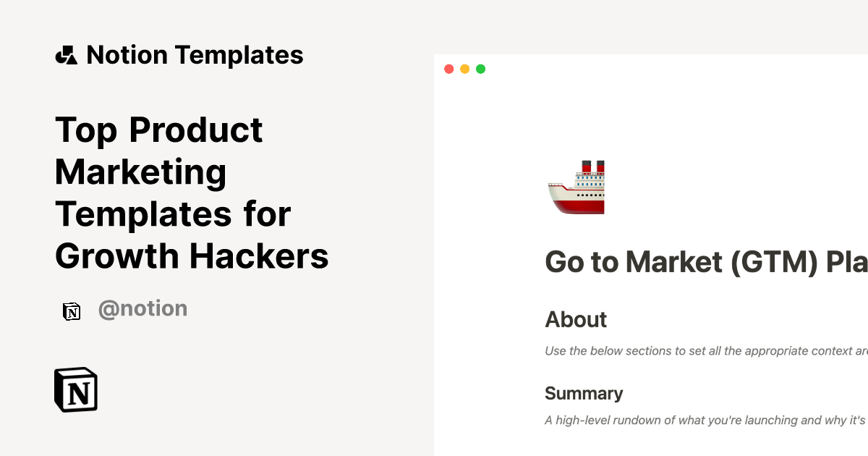Visit the @notion author handle
This screenshot has width=868, height=456.
point(142,309)
